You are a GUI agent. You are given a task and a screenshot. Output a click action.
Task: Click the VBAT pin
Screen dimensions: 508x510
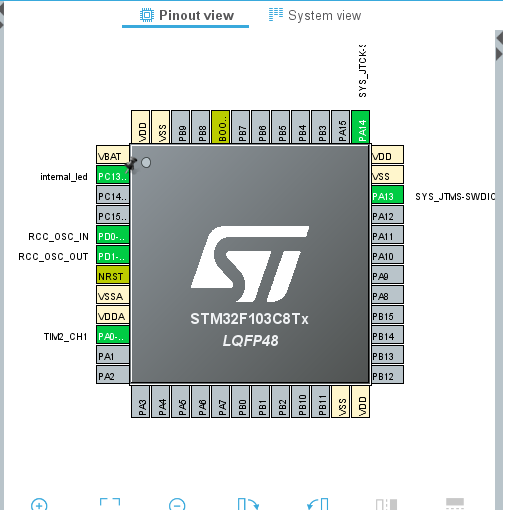[x=113, y=155]
